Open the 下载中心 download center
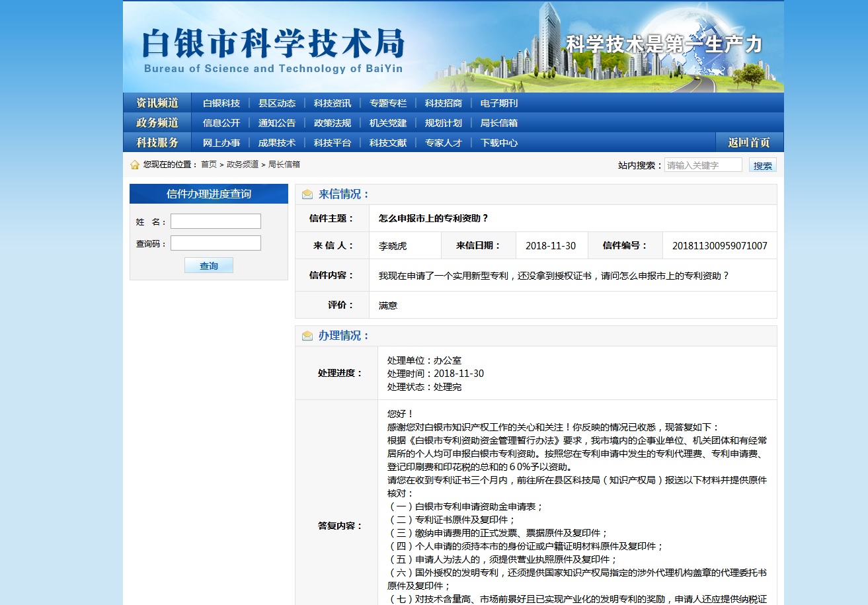The height and width of the screenshot is (605, 868). click(498, 143)
